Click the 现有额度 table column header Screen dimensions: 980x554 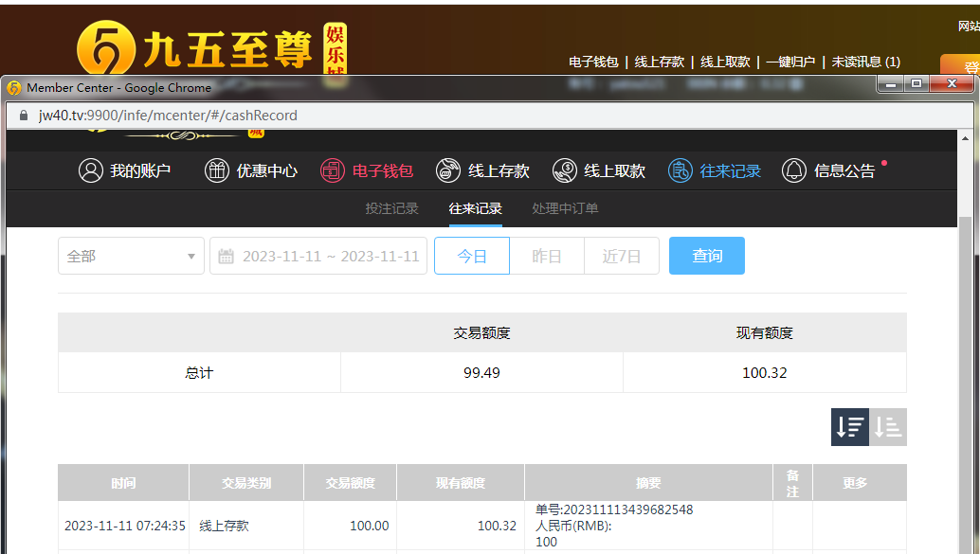[x=461, y=483]
